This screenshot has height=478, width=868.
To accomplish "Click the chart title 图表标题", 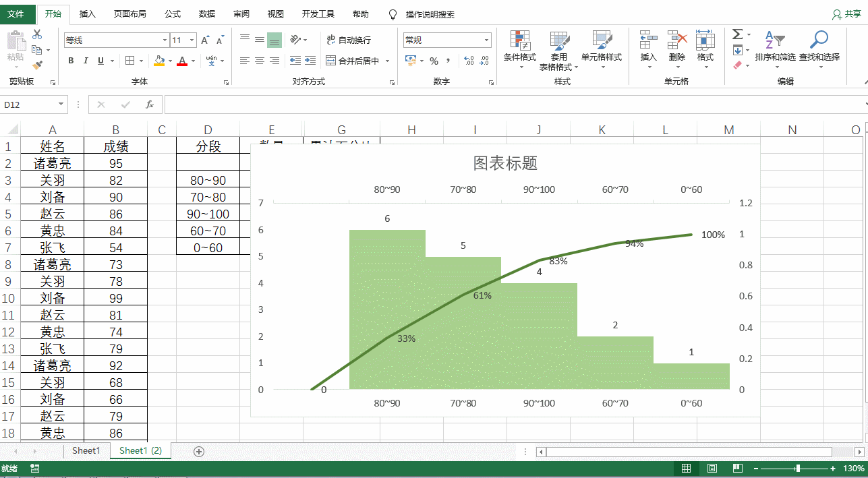I will click(x=505, y=163).
